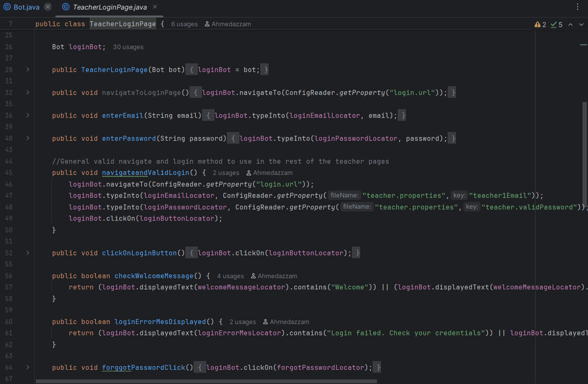Screen dimensions: 588x384
Task: Expand the navigateToLoginPage method fold
Action: click(x=28, y=92)
